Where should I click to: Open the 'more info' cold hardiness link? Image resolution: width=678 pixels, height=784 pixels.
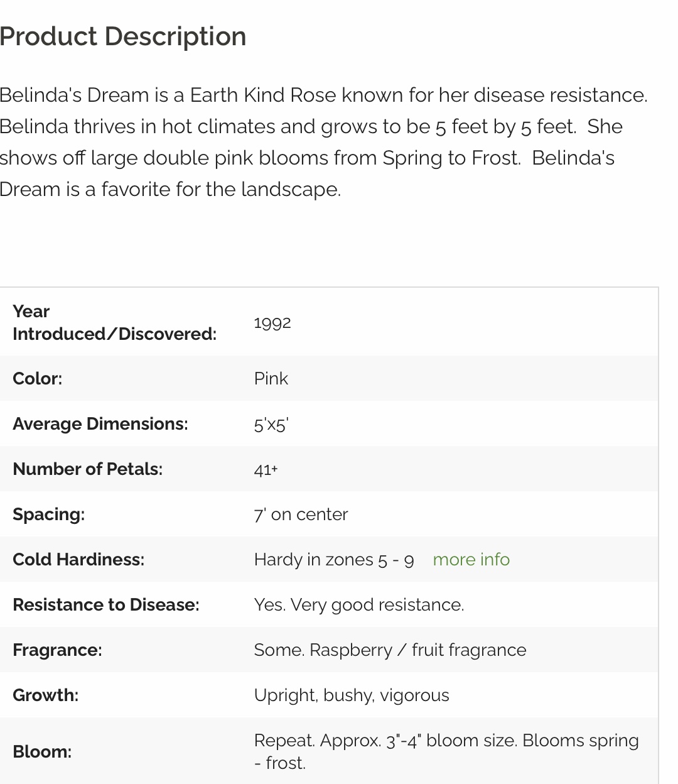point(471,559)
